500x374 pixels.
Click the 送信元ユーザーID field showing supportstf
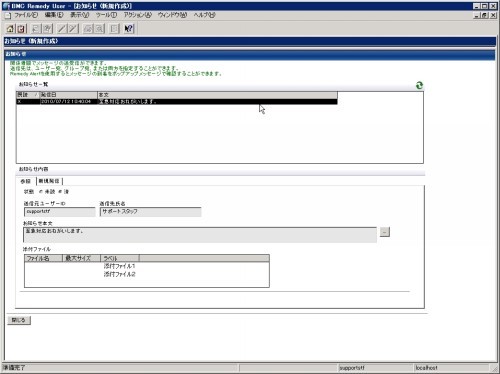[x=60, y=212]
